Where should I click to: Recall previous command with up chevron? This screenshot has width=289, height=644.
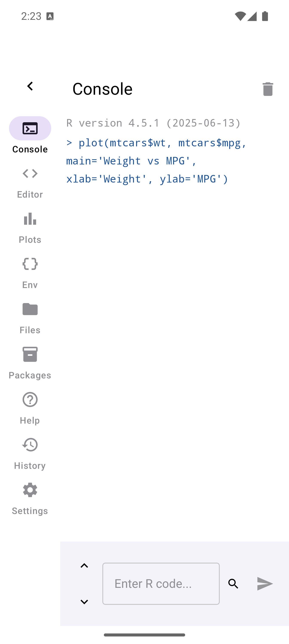85,566
